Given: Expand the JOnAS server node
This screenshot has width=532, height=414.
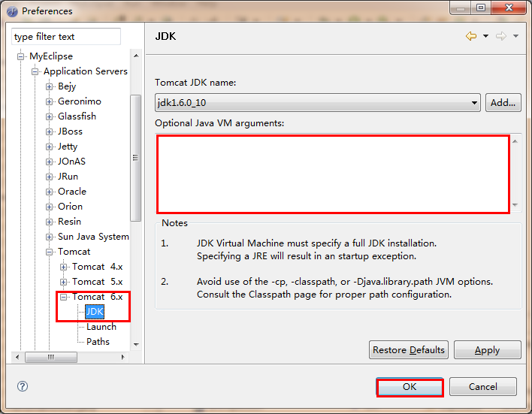Looking at the screenshot, I should pos(49,162).
